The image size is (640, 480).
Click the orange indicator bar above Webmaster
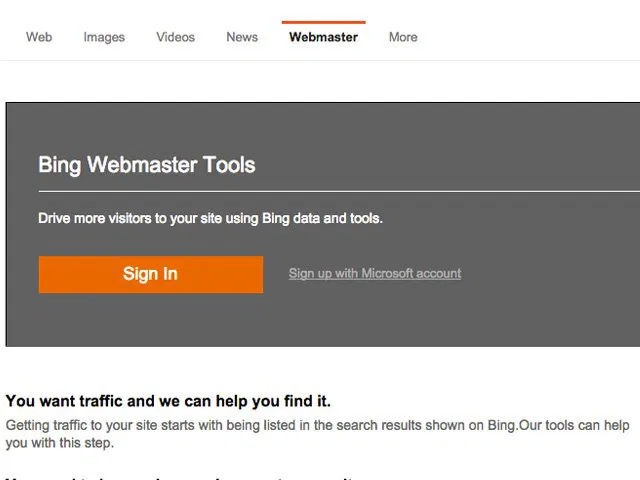[x=323, y=21]
